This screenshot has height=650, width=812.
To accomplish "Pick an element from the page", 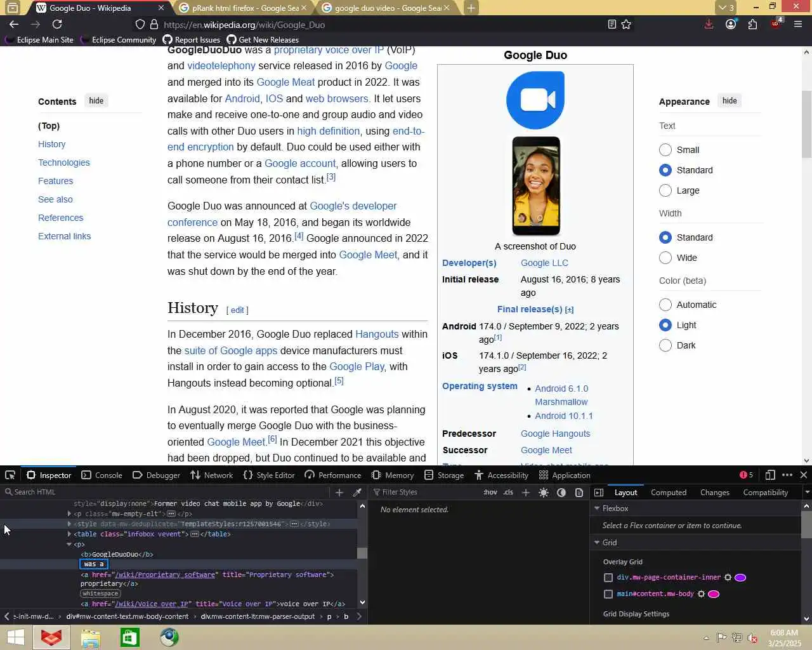I will coord(10,475).
